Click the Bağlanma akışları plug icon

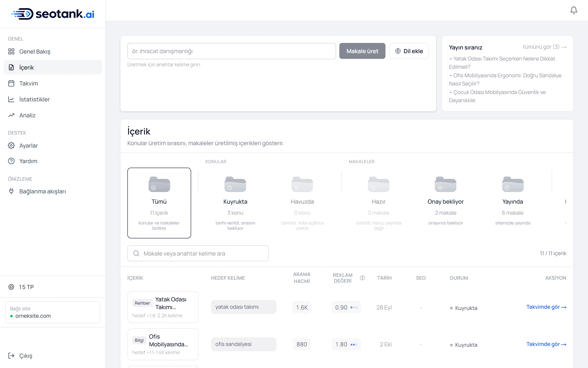[x=11, y=191]
